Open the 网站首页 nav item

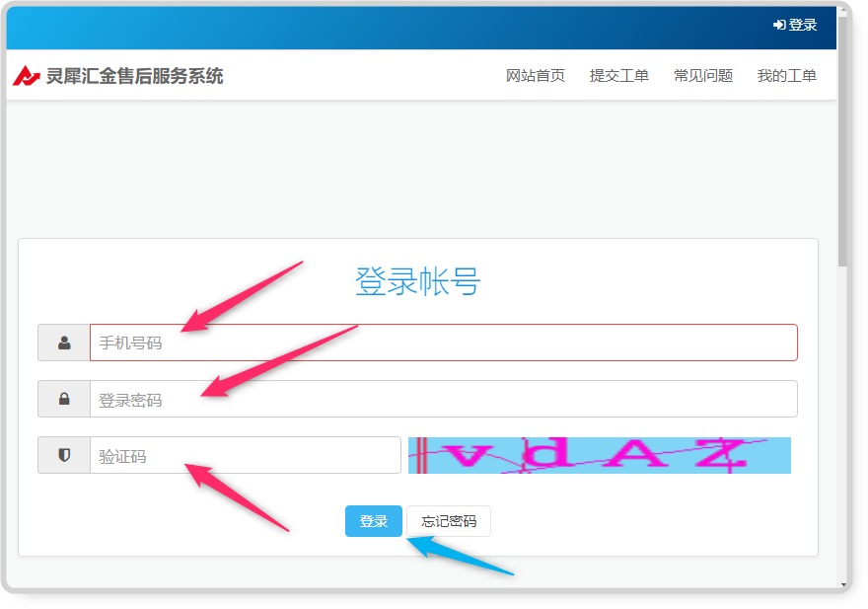535,76
